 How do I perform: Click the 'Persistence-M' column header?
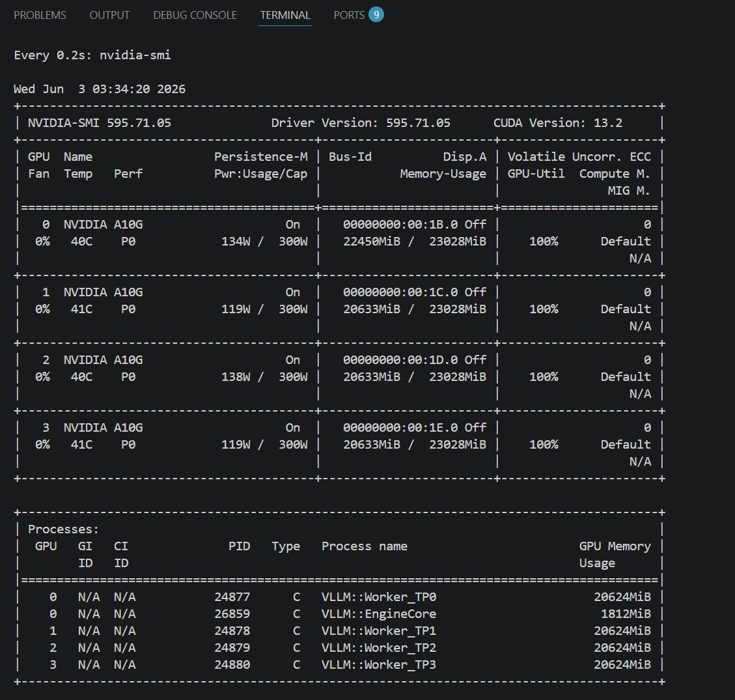[260, 156]
